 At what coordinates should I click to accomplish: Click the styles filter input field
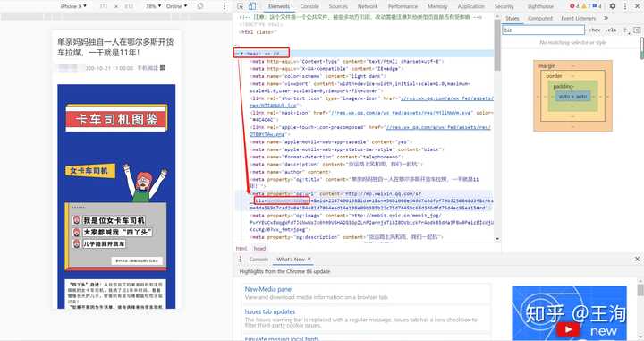(x=544, y=30)
